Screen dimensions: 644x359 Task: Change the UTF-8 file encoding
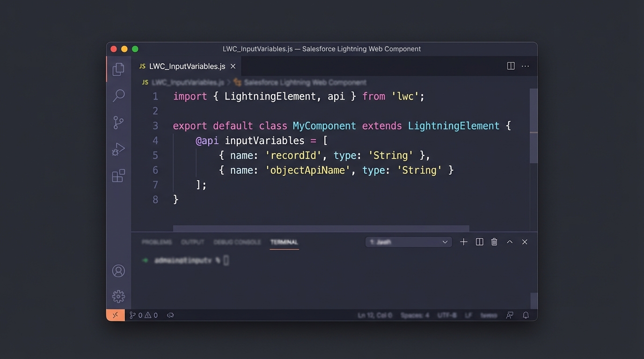447,315
